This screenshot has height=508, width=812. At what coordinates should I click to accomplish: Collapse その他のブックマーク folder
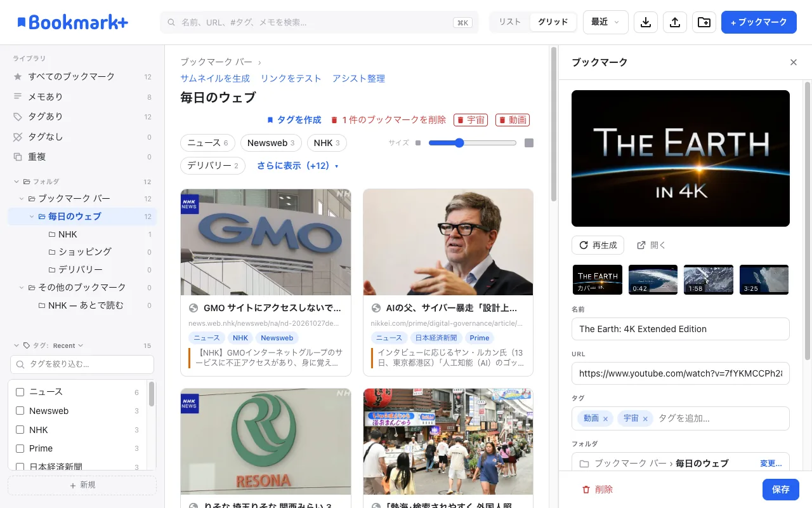[x=22, y=288]
